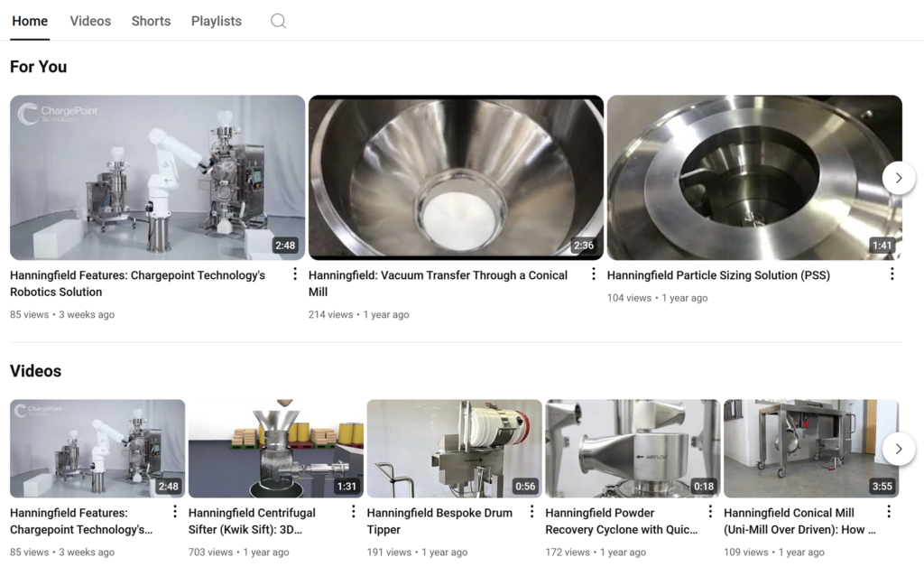The image size is (924, 576).
Task: Show next videos in For You carousel
Action: [899, 178]
